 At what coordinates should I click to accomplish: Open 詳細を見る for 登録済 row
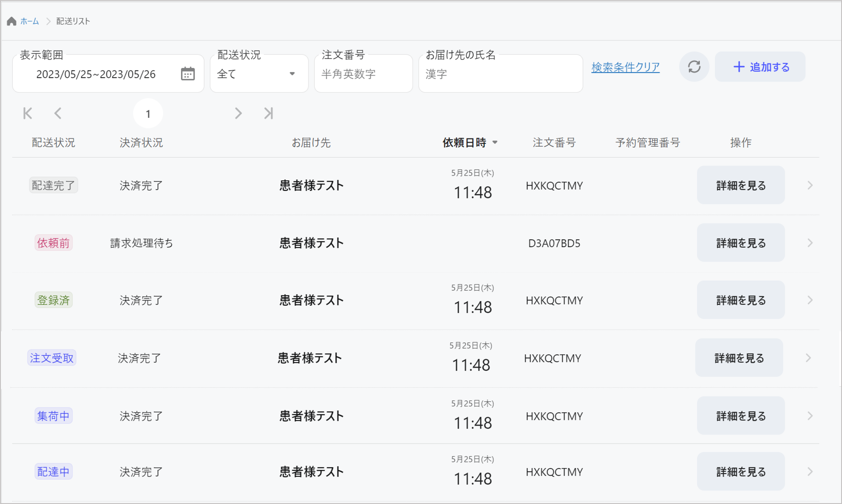(x=740, y=300)
